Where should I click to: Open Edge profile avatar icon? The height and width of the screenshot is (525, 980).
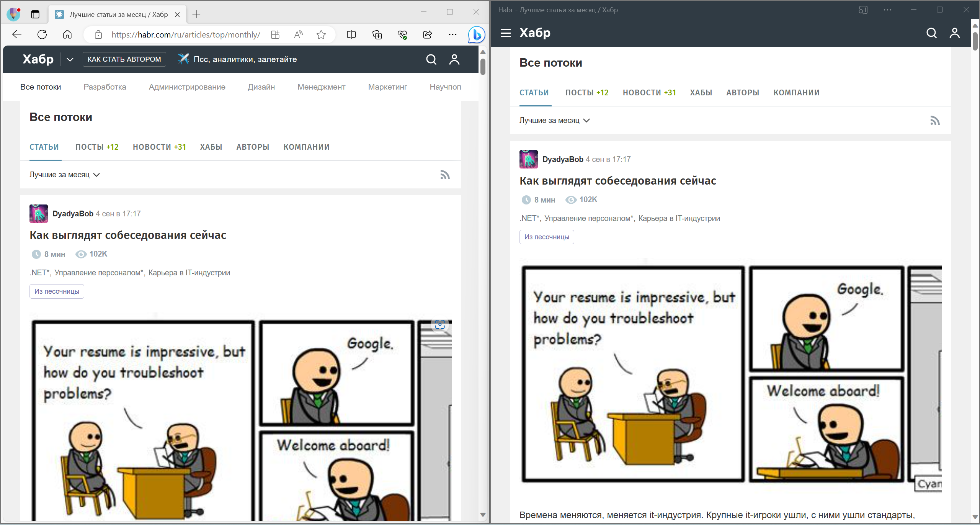(14, 14)
